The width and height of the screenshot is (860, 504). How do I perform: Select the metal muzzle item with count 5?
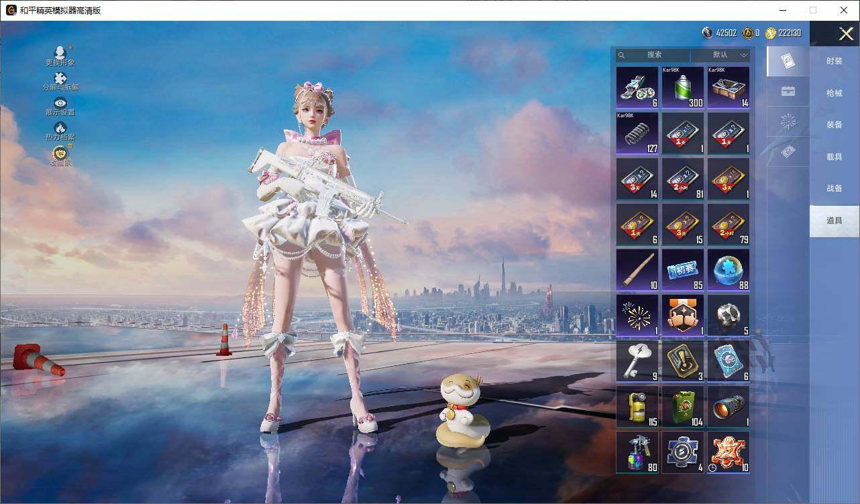pyautogui.click(x=729, y=316)
